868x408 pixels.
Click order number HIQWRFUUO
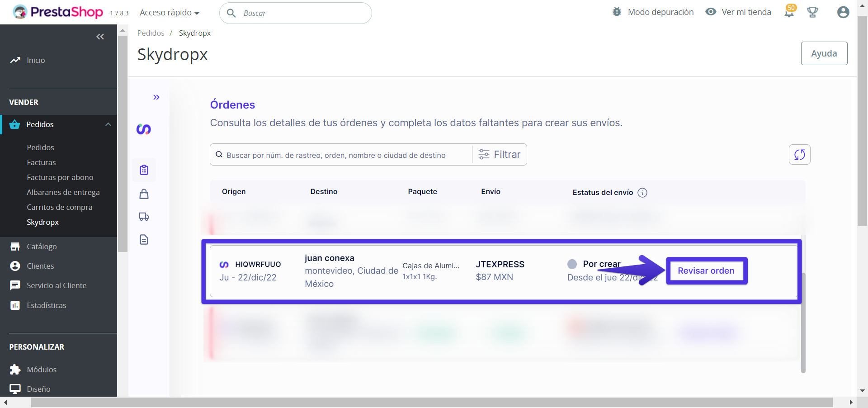point(258,264)
